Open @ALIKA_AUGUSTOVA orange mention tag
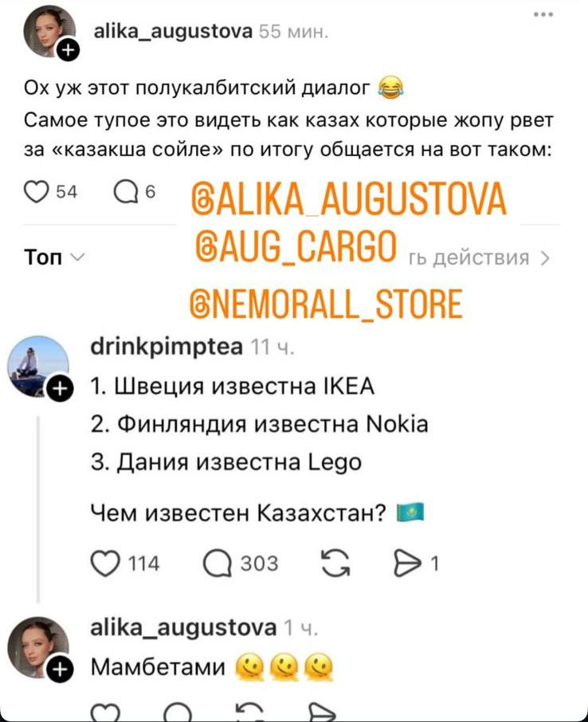Viewport: 588px width, 722px height. click(347, 199)
